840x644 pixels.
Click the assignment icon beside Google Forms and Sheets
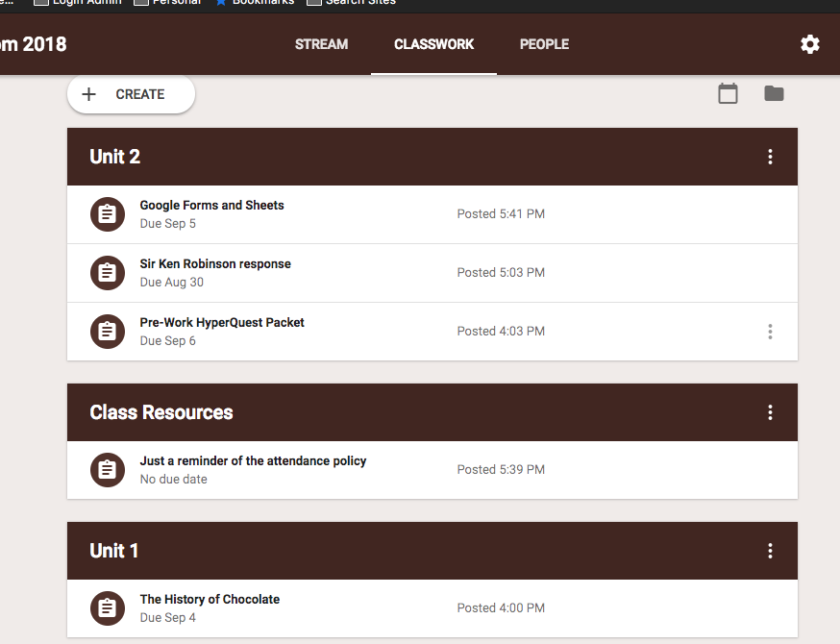point(107,213)
